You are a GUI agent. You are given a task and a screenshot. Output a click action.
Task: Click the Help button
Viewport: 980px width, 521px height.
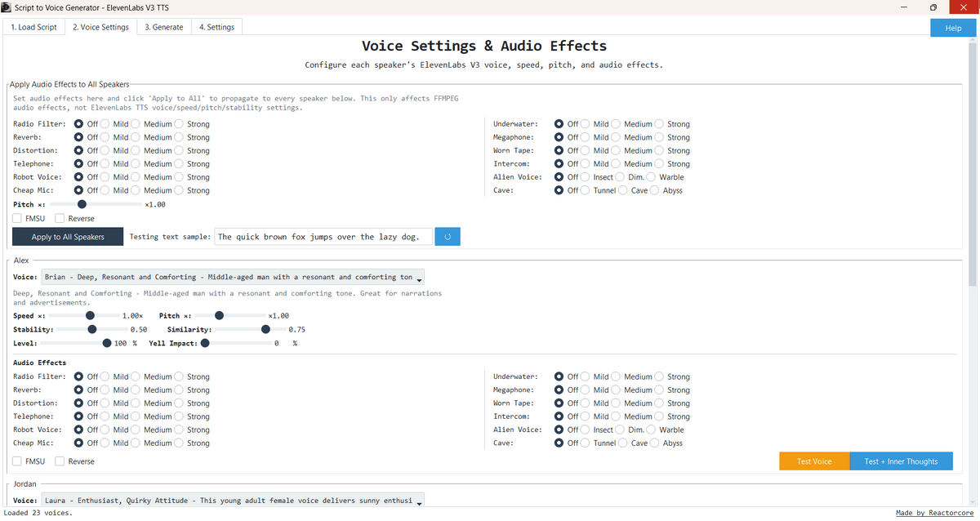tap(953, 28)
